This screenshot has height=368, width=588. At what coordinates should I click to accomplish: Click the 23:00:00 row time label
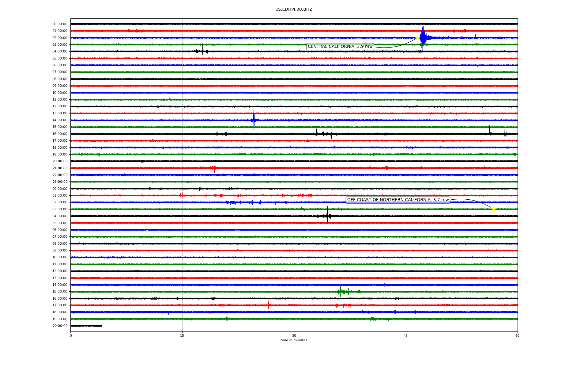click(60, 182)
